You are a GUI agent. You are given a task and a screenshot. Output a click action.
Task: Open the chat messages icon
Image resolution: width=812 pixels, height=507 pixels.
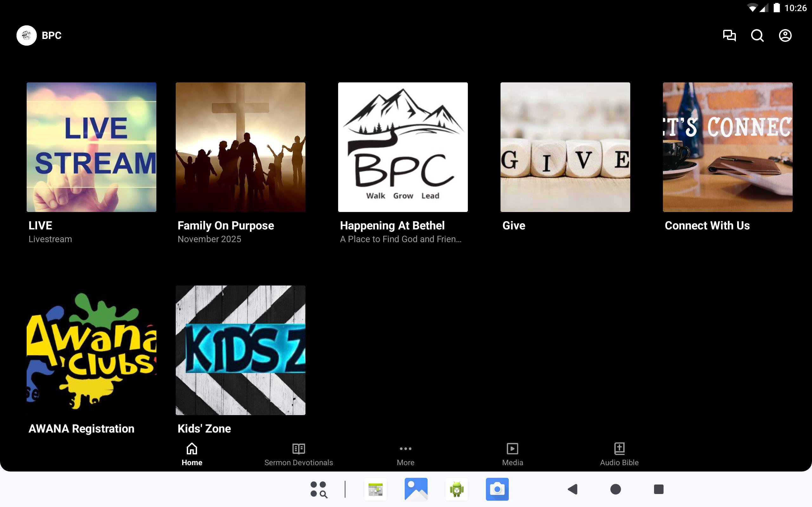point(729,35)
